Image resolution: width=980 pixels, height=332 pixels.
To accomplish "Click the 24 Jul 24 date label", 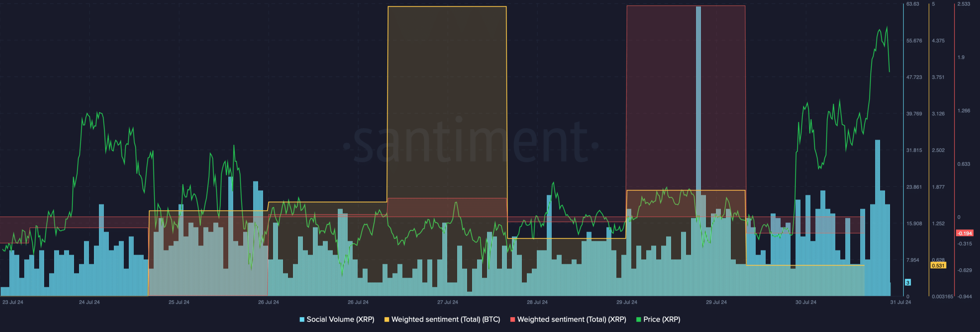I will point(89,302).
